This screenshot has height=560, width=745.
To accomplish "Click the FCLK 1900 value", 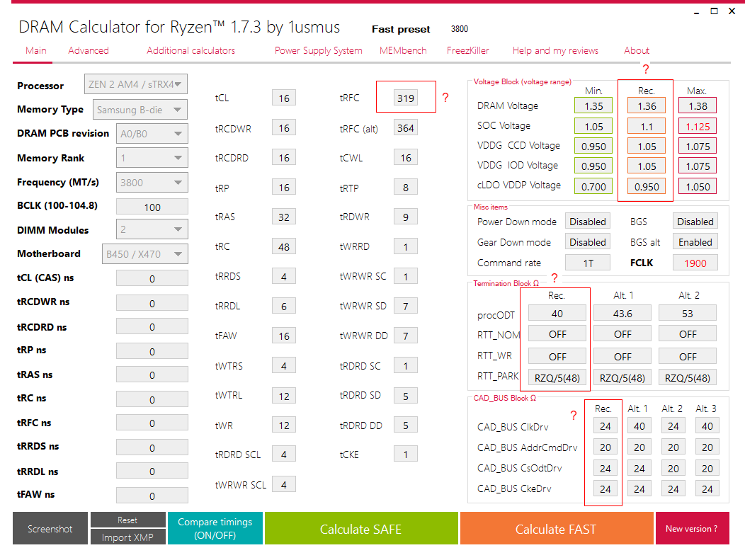I will (695, 263).
